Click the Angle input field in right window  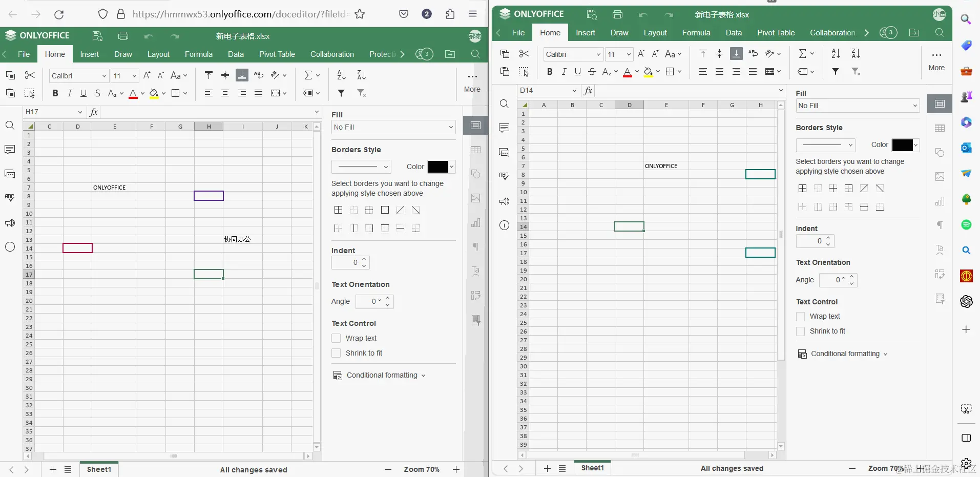pyautogui.click(x=834, y=280)
